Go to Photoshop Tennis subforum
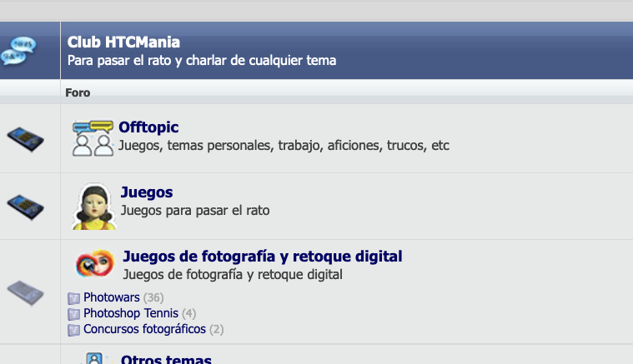 click(x=131, y=313)
